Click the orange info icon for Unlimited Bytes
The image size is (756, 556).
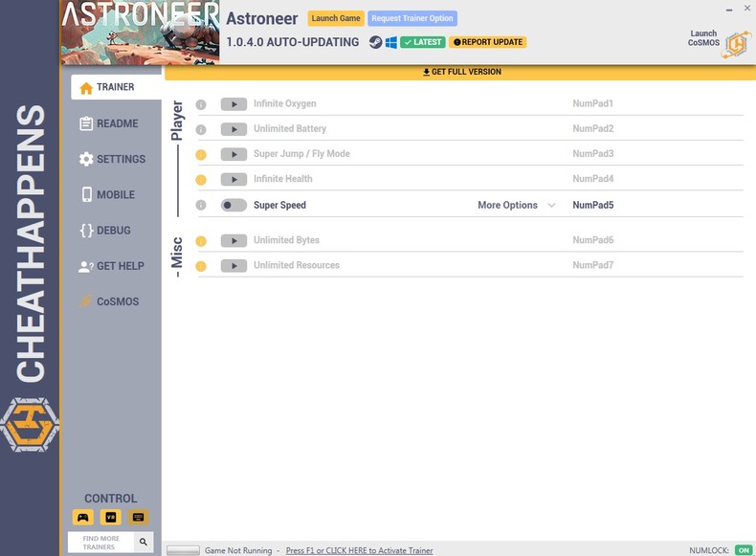201,241
